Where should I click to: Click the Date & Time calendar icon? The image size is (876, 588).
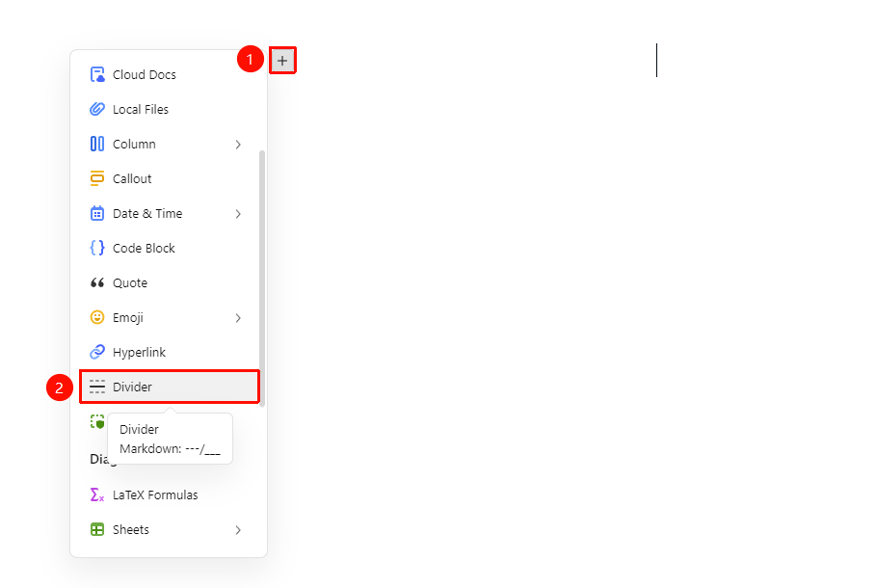pyautogui.click(x=97, y=213)
